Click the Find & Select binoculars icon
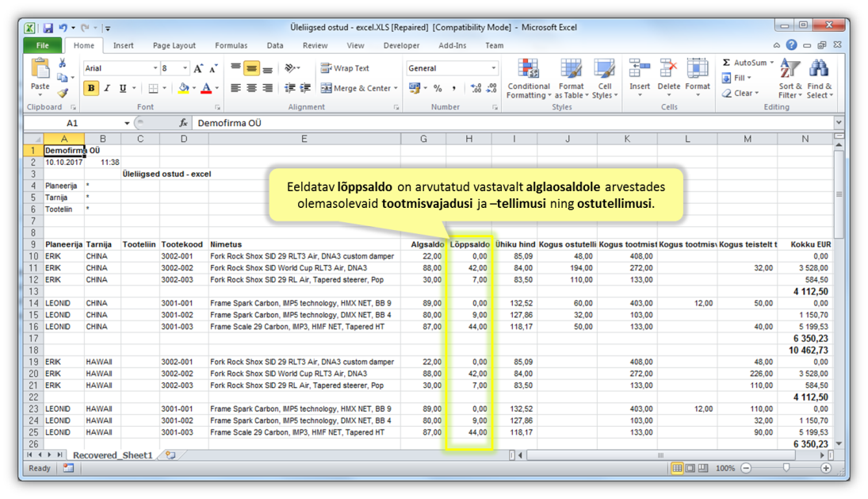Viewport: 868px width, 499px height. 819,79
